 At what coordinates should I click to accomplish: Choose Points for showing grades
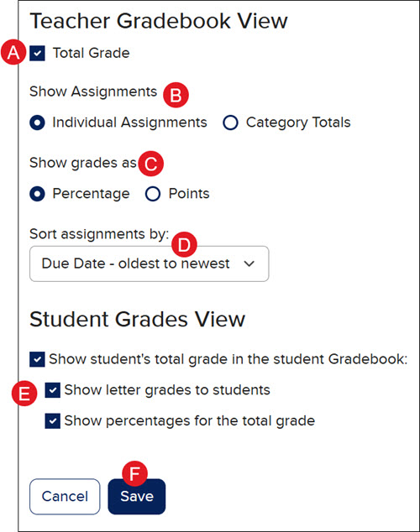click(153, 194)
